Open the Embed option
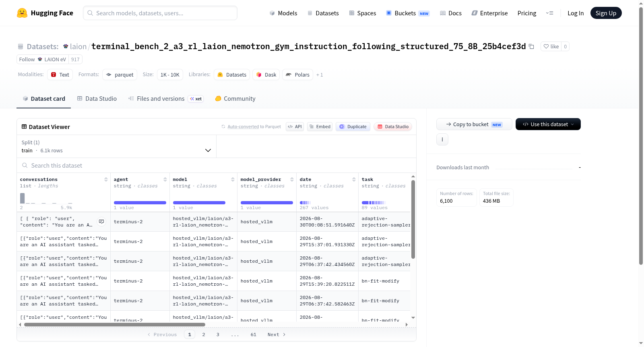 [x=320, y=127]
